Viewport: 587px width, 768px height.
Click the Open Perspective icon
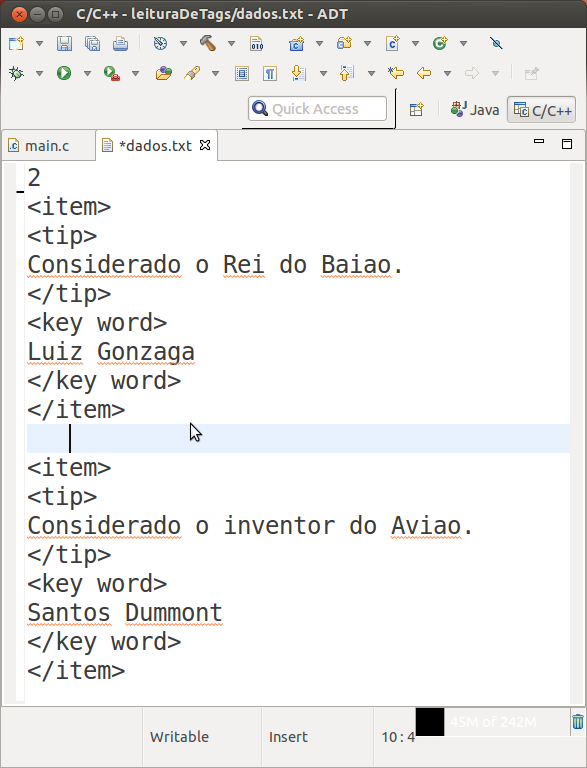click(416, 109)
